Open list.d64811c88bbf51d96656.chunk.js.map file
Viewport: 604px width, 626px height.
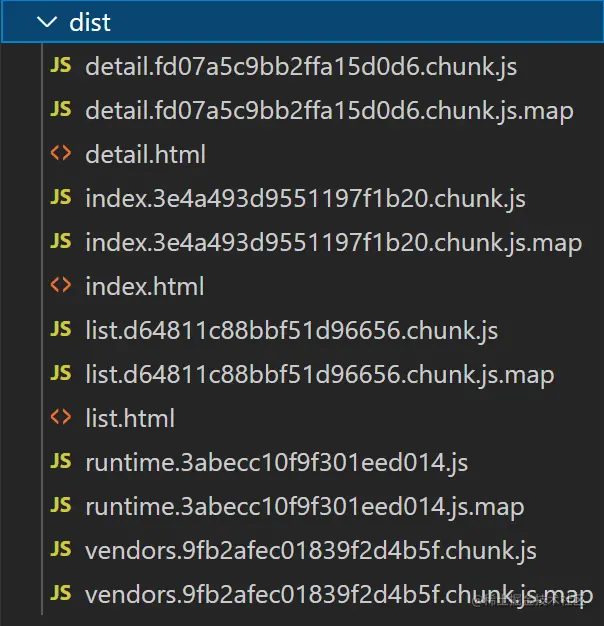(320, 375)
